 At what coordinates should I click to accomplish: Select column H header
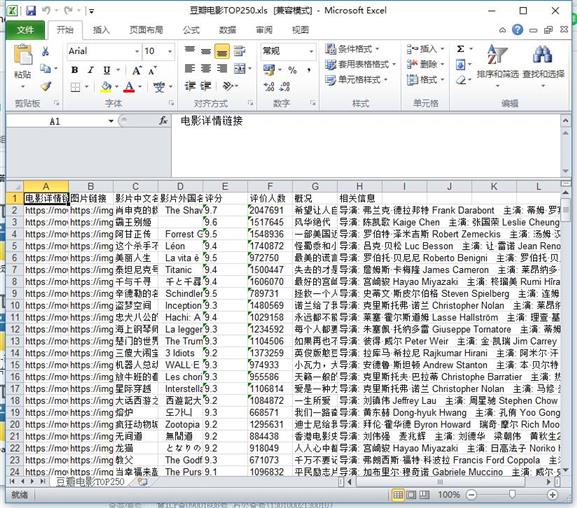pos(360,187)
